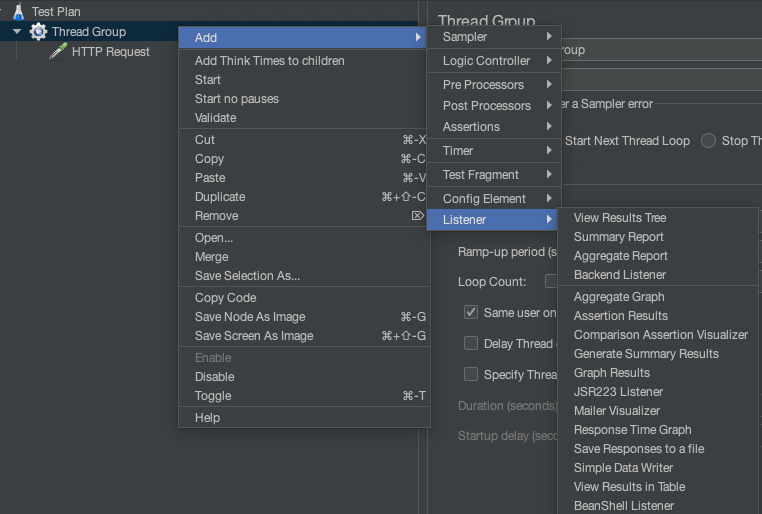Select Test Plan in the tree
The width and height of the screenshot is (762, 514).
[x=56, y=12]
